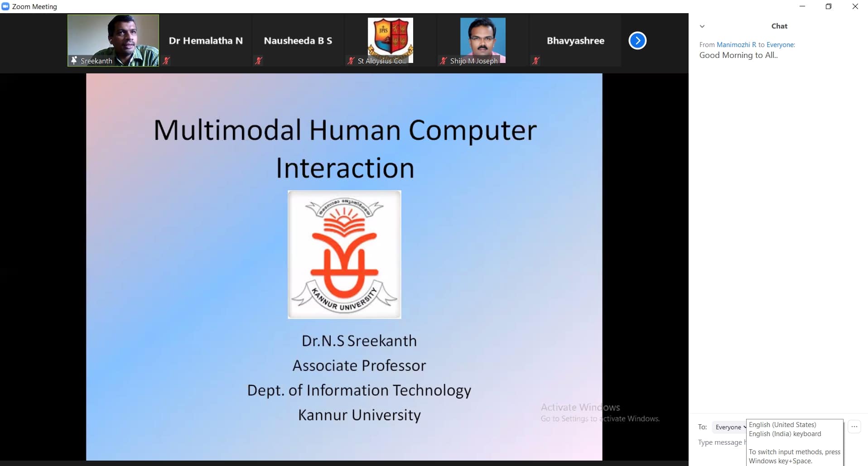Viewport: 868px width, 466px height.
Task: Click the Dr.N.S Sreekanth text on slide
Action: coord(359,341)
